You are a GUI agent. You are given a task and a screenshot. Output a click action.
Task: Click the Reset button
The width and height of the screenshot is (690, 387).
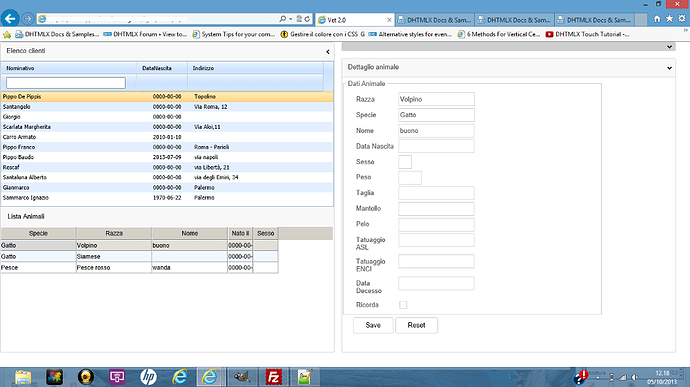416,325
